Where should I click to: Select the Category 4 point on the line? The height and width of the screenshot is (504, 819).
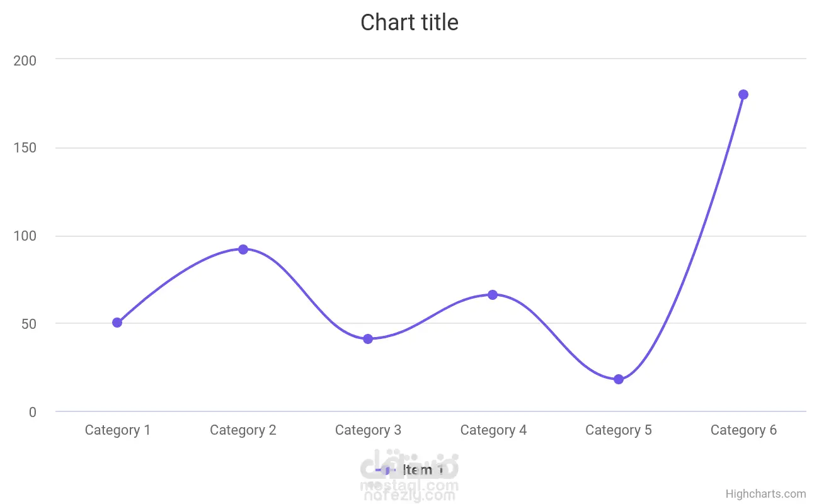point(493,295)
